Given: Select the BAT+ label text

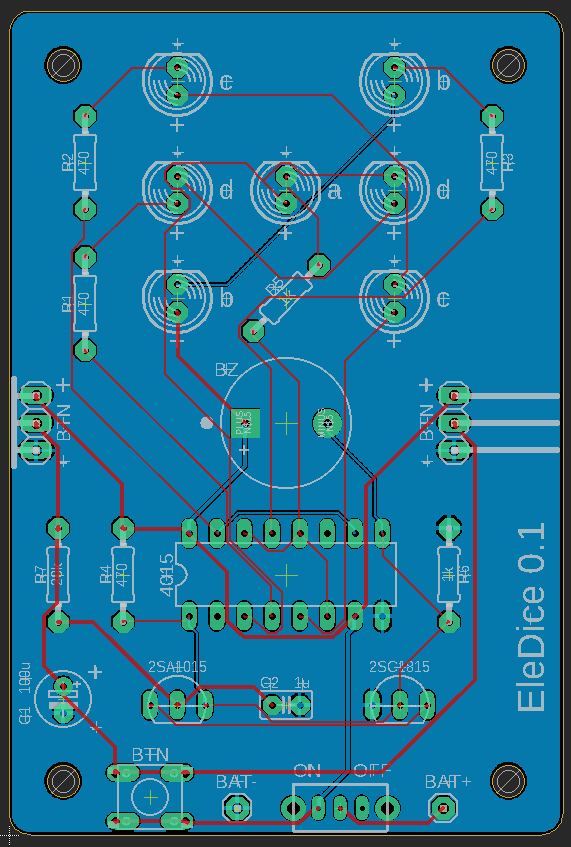Looking at the screenshot, I should pos(448,782).
